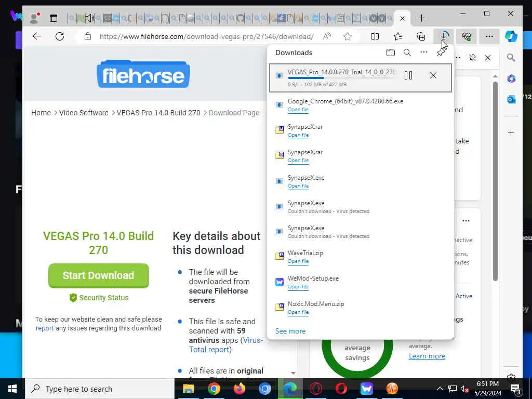The width and height of the screenshot is (532, 399).
Task: Click the green Start Download button
Action: (x=98, y=275)
